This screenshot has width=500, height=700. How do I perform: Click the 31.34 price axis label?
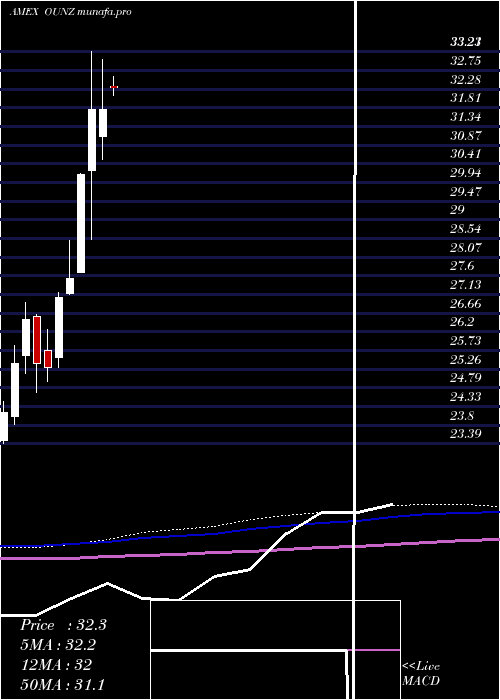466,117
